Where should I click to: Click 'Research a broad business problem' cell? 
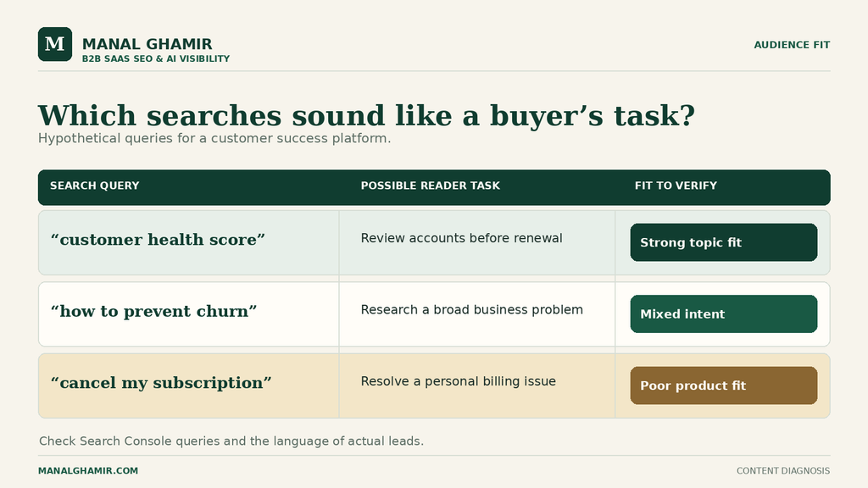click(477, 314)
